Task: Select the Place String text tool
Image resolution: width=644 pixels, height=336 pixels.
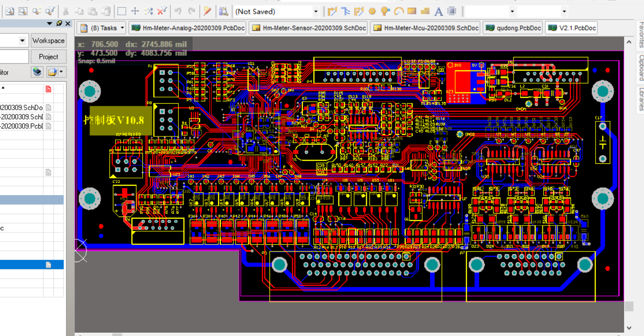Action: pos(438,11)
